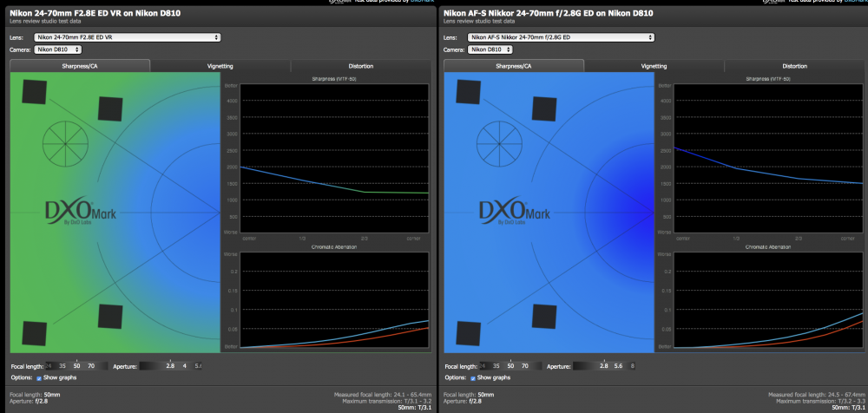Choose aperture 8 in the AF-S Nikkor f/2.8G panel

point(633,366)
